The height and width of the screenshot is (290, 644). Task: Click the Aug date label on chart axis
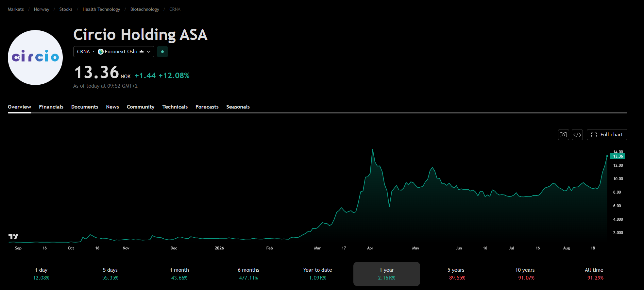point(567,248)
